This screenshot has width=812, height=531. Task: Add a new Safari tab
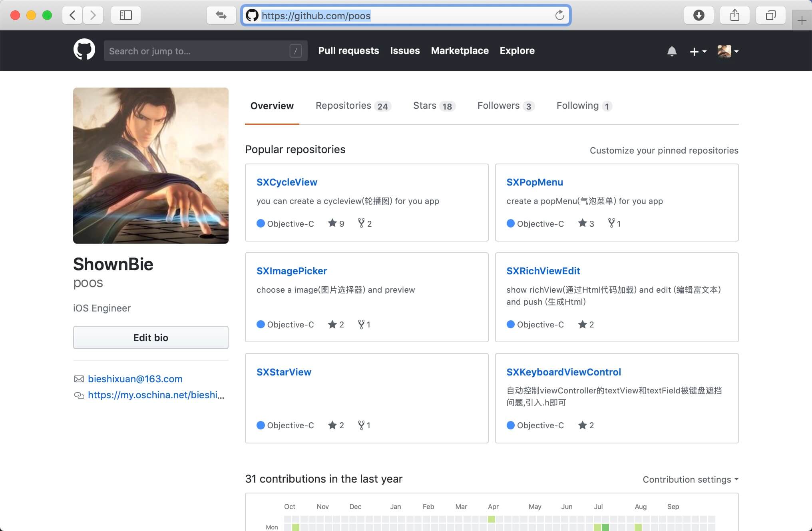pyautogui.click(x=802, y=20)
